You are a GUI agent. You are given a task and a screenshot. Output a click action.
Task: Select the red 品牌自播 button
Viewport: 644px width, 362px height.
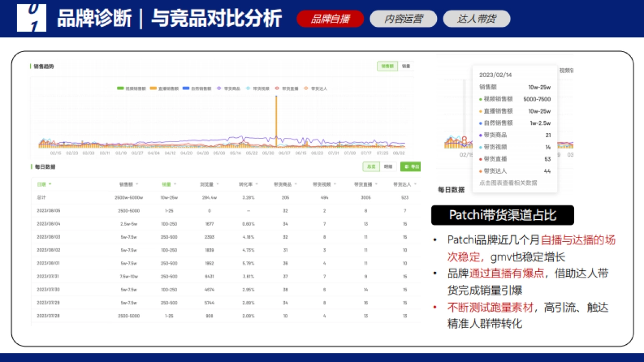(330, 18)
